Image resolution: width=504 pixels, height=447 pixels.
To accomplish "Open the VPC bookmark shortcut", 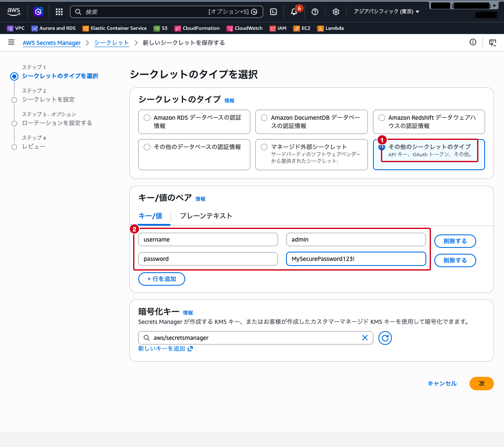I will (16, 28).
